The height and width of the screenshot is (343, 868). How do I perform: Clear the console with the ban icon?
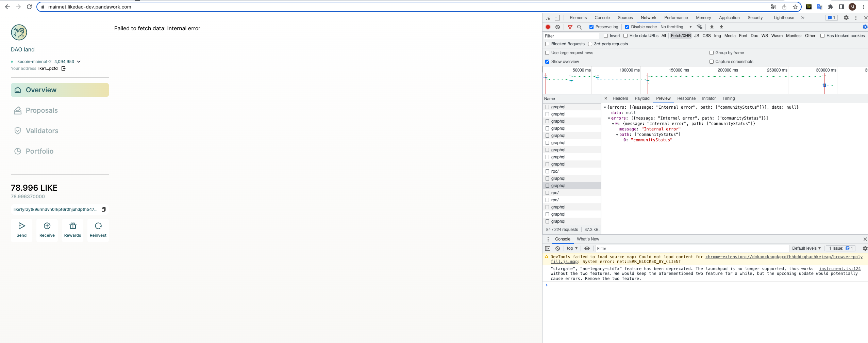click(557, 248)
